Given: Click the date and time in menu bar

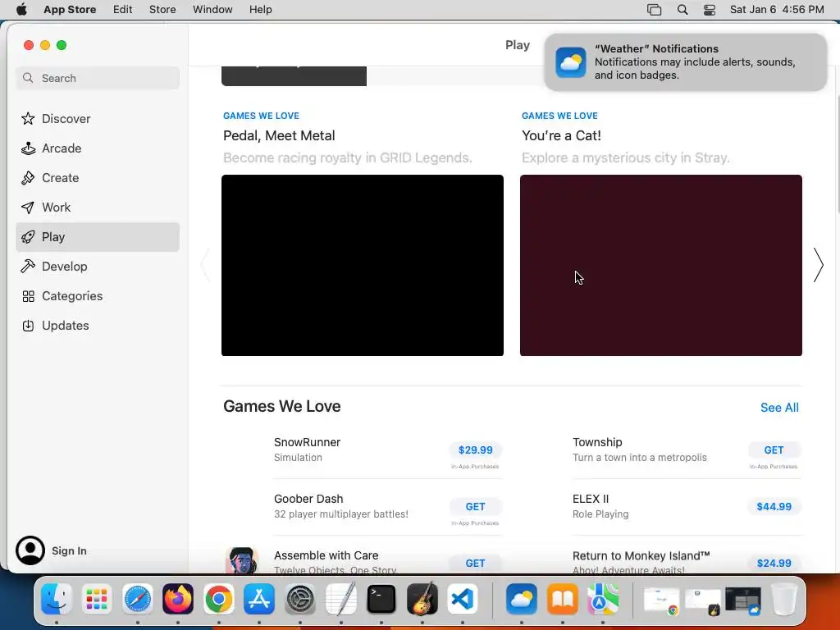Looking at the screenshot, I should (777, 10).
